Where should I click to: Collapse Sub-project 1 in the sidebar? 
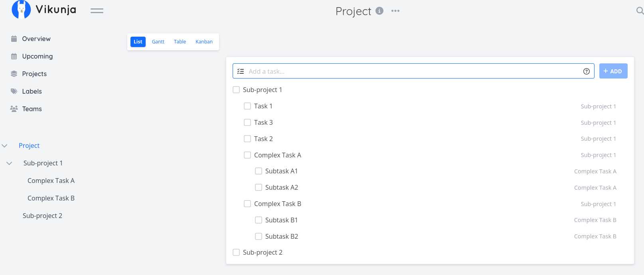click(9, 163)
